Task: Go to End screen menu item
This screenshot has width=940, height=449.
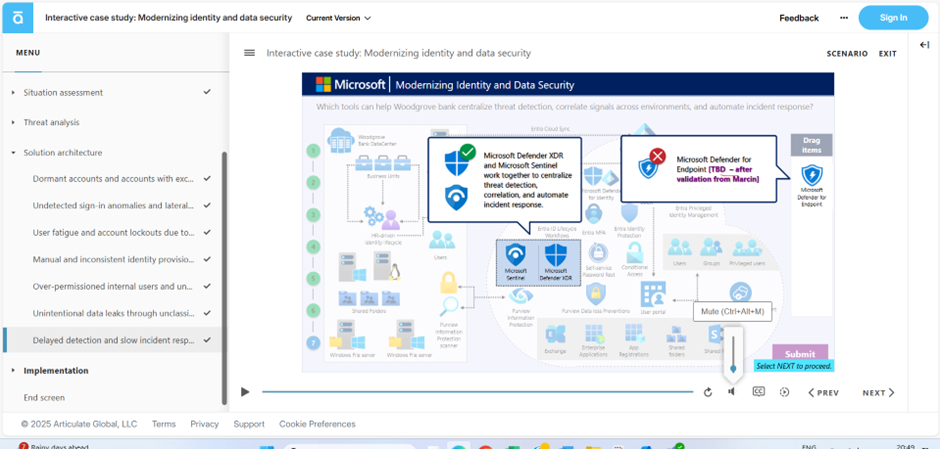Action: point(44,397)
